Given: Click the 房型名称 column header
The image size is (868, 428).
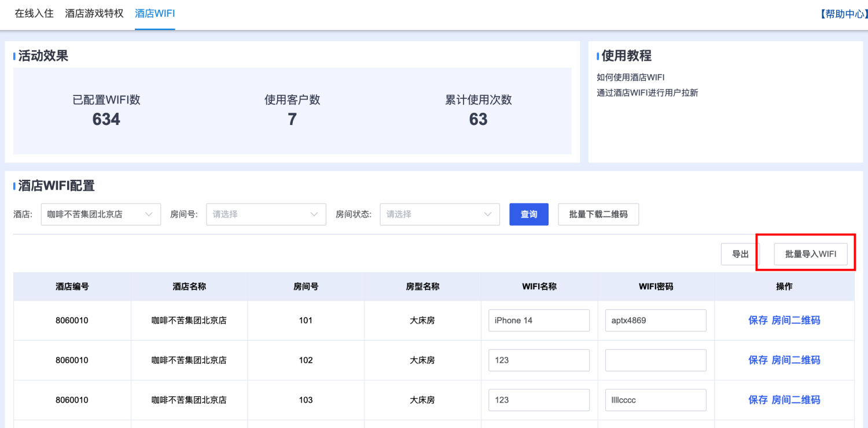Looking at the screenshot, I should coord(422,286).
